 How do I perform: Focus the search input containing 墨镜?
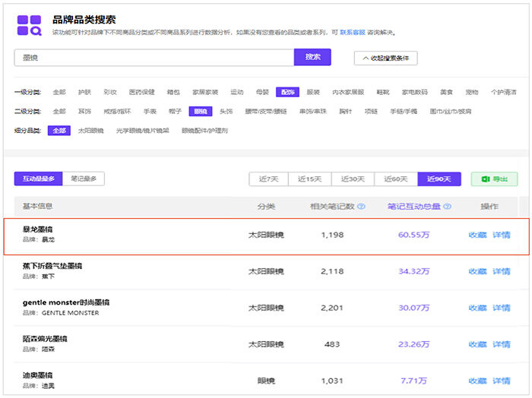coord(152,58)
